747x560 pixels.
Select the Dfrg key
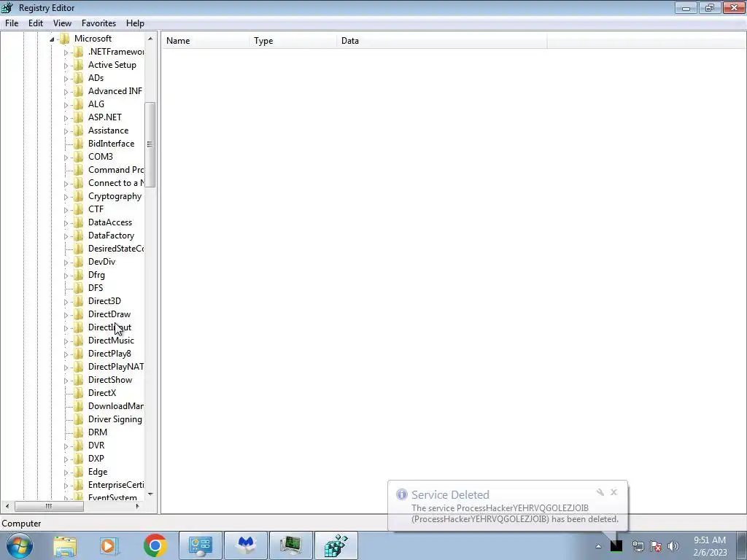[x=96, y=275]
